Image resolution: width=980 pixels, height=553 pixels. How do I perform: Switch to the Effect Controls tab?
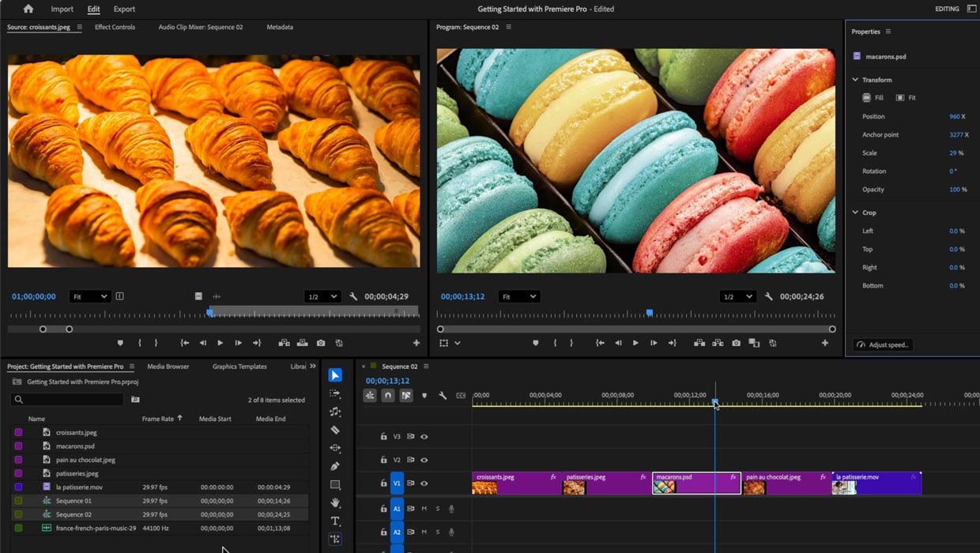point(115,26)
